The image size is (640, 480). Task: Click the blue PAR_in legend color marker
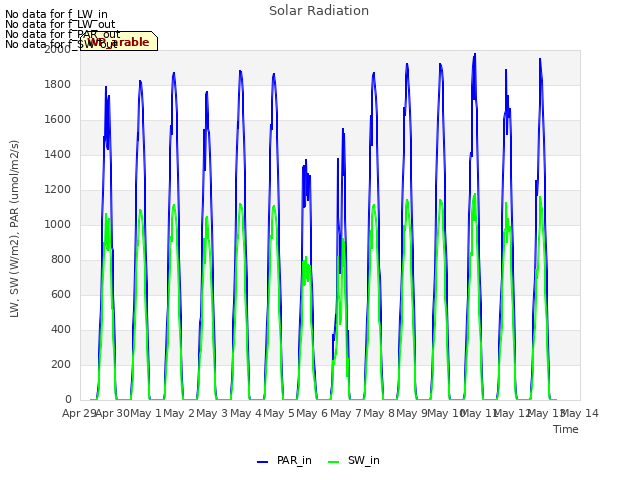pos(262,462)
